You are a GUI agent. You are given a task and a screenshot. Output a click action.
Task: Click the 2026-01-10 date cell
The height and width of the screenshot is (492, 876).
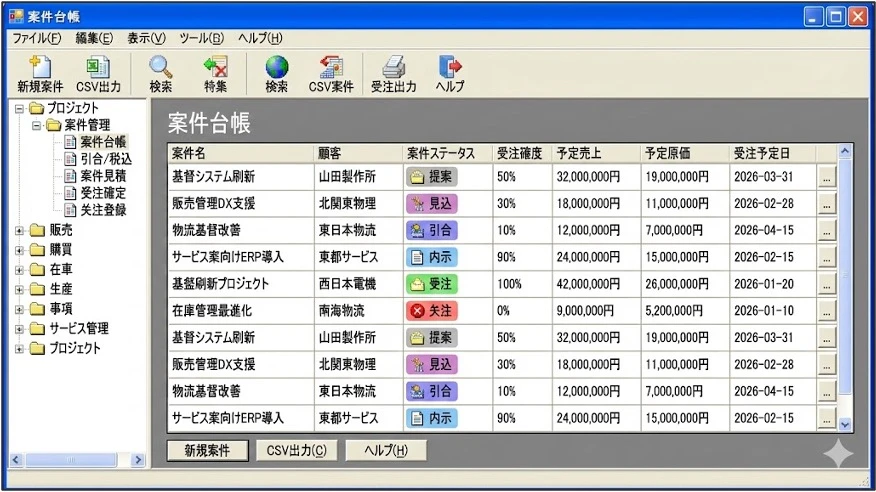[773, 311]
